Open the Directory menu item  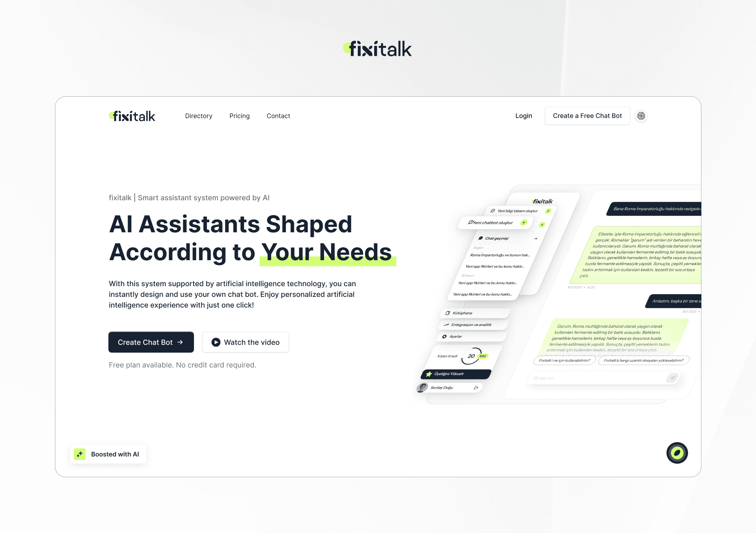tap(198, 116)
